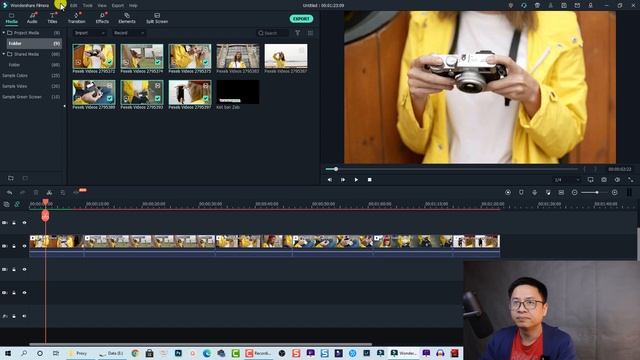This screenshot has width=640, height=360.
Task: Click the add marker shield icon
Action: coord(521,193)
